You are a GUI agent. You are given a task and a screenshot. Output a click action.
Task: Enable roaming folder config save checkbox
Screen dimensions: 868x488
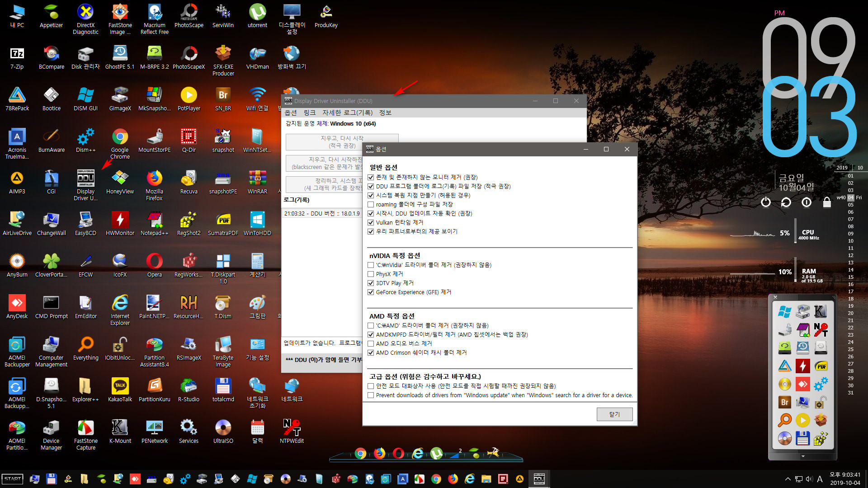(x=371, y=204)
